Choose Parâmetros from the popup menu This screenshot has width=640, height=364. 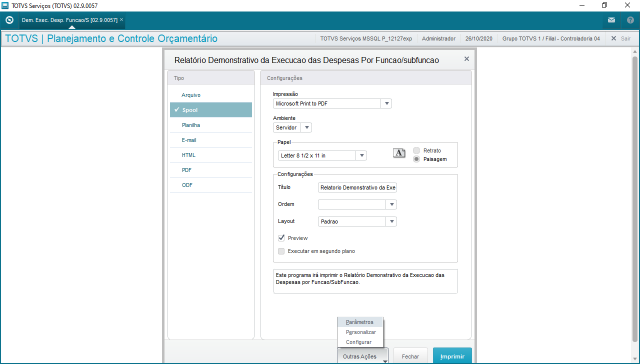tap(360, 322)
